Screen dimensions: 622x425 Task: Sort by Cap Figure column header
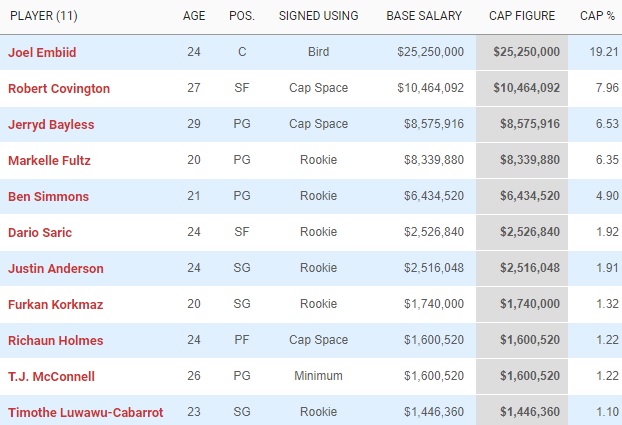click(x=524, y=17)
